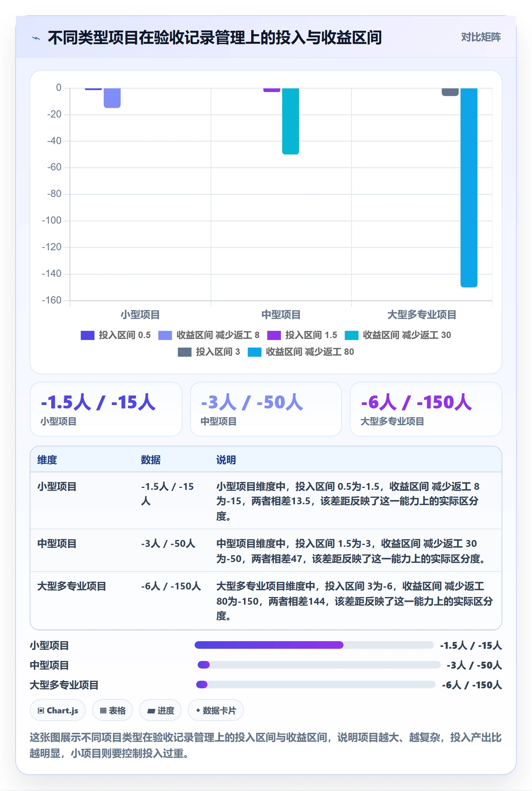Click the 数据卡片 tag chip

pos(216,710)
